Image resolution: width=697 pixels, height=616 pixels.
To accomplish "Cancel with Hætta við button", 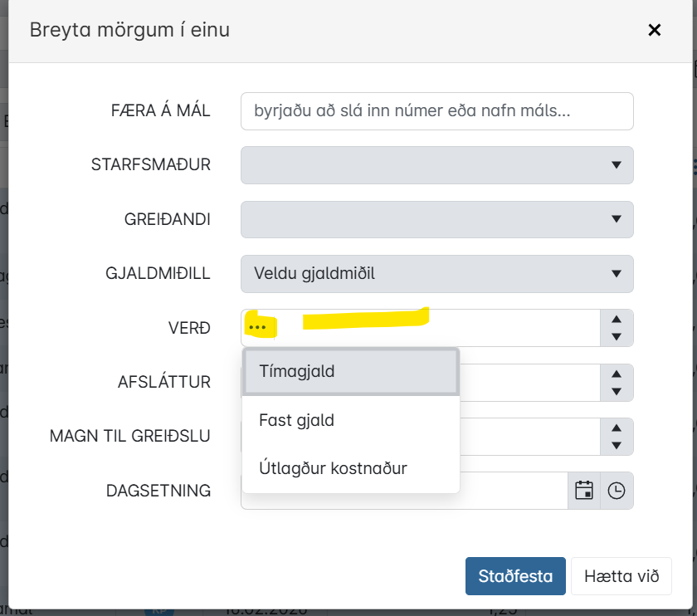I will coord(621,576).
